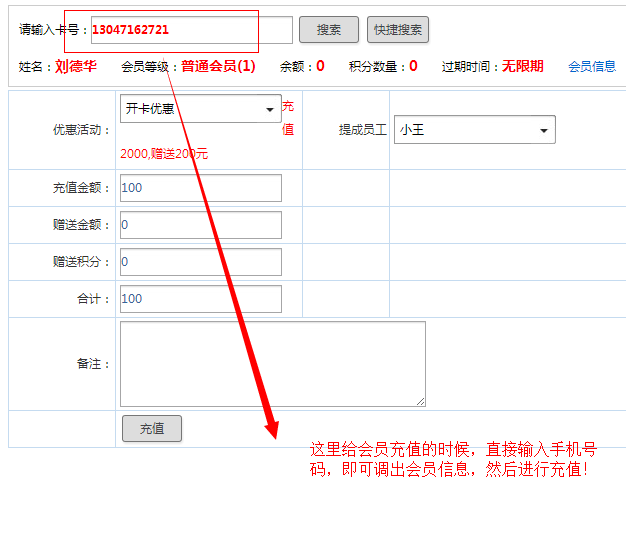Click the red instruction note about recharging
This screenshot has height=533, width=626.
click(x=454, y=459)
